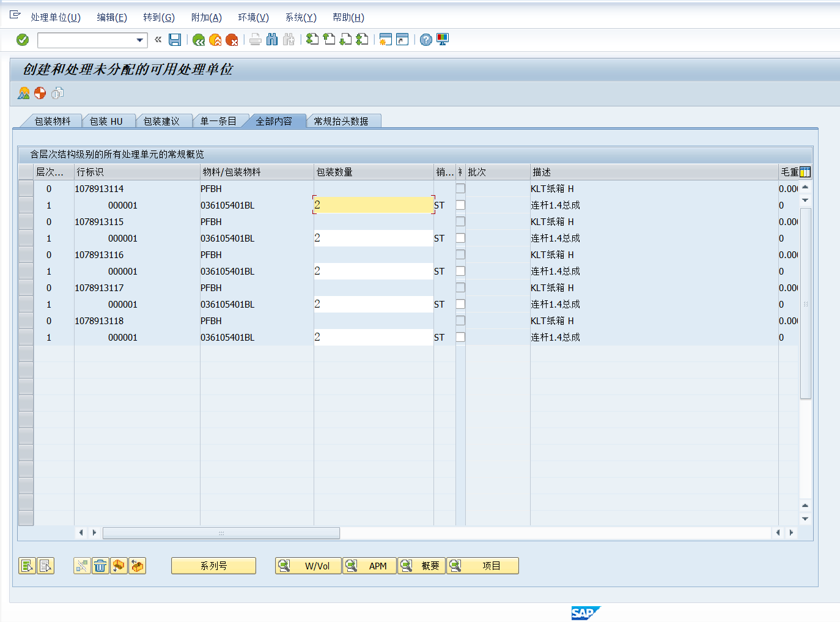Viewport: 840px width, 622px height.
Task: Click the table's vertical scrollbar thumb
Action: tap(805, 303)
